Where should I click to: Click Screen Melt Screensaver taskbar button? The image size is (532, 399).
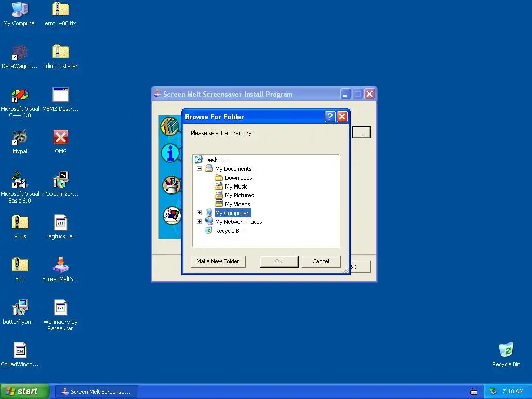(96, 392)
